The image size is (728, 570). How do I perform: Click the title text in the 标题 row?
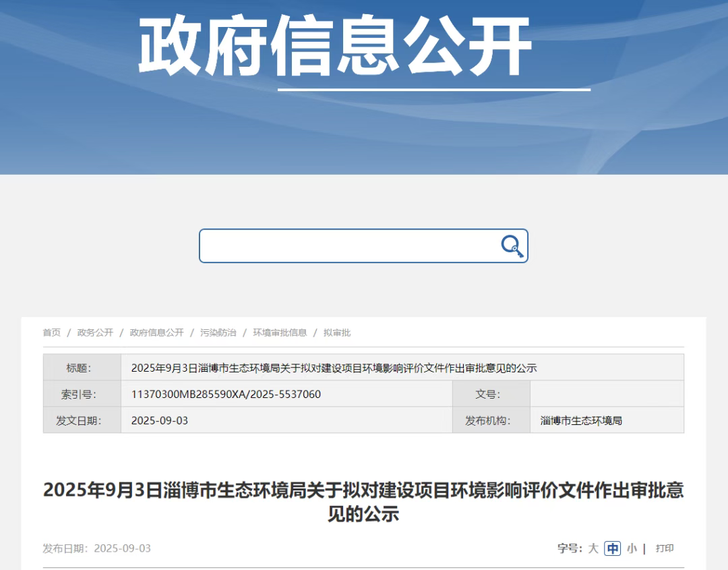tap(334, 368)
